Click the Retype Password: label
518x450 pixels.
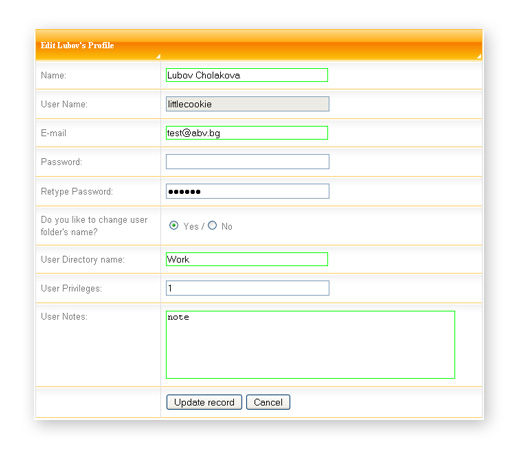77,192
